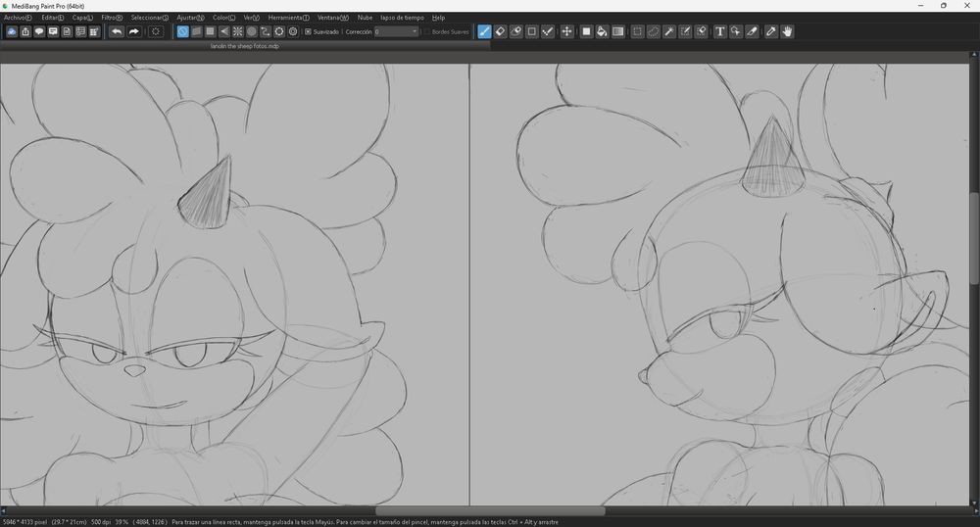The width and height of the screenshot is (980, 527).
Task: Select the Gradient tool
Action: 617,31
